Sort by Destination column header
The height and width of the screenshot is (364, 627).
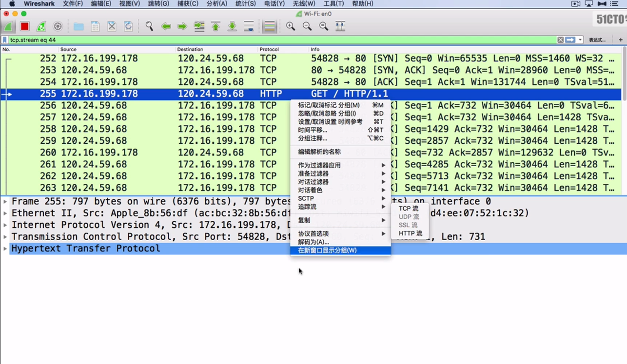pyautogui.click(x=216, y=49)
